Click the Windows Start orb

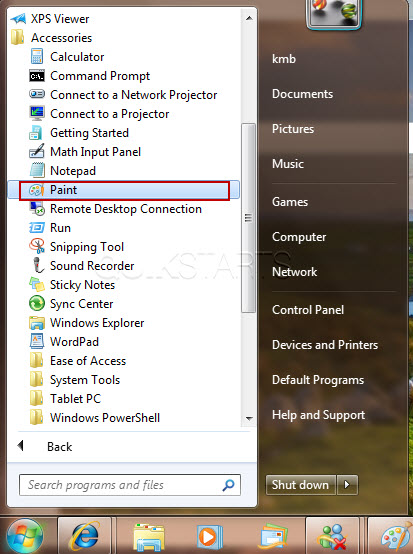(x=24, y=536)
